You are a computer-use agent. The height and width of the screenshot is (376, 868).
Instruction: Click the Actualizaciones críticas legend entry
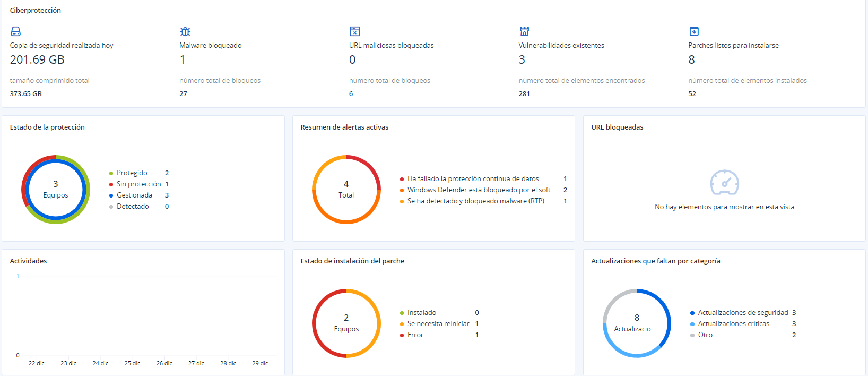click(733, 324)
